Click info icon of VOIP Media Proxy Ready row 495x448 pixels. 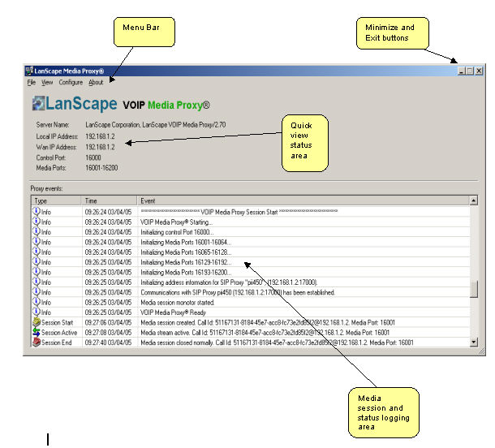pyautogui.click(x=37, y=312)
